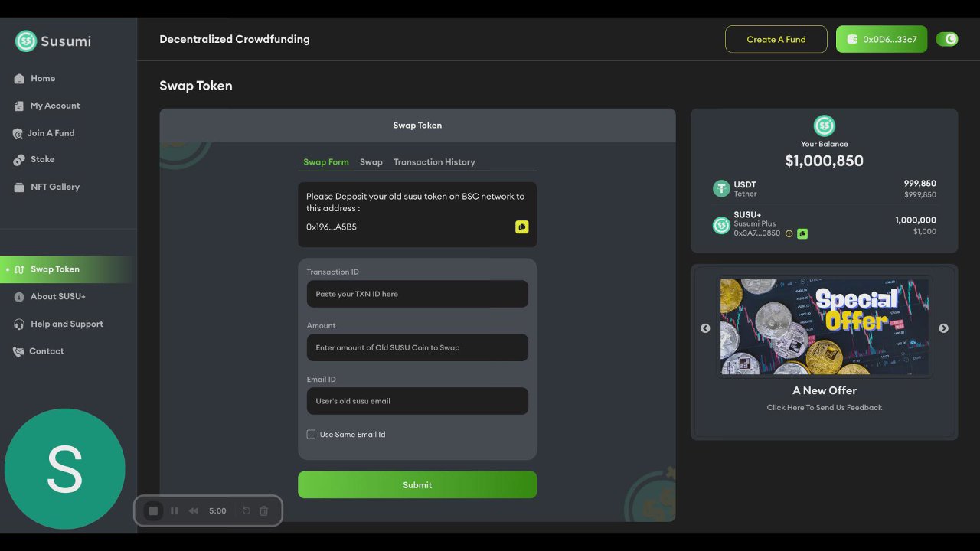Click the Susumi logo icon

pyautogui.click(x=26, y=41)
